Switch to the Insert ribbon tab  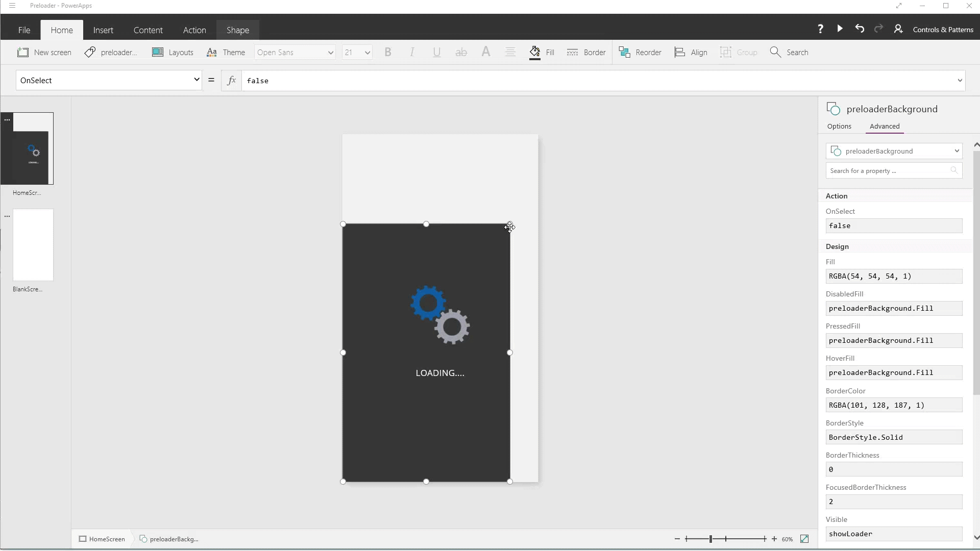click(x=103, y=30)
